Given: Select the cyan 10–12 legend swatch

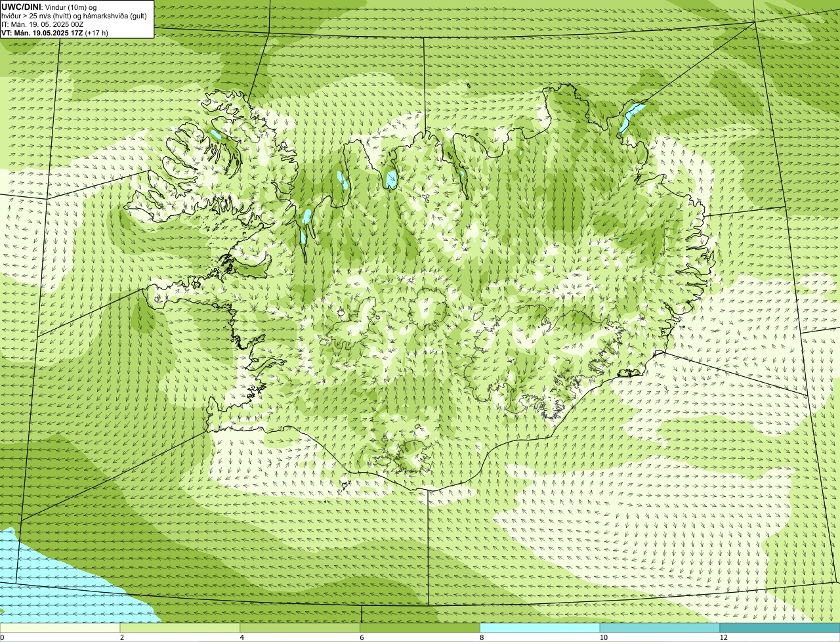Looking at the screenshot, I should tap(660, 628).
